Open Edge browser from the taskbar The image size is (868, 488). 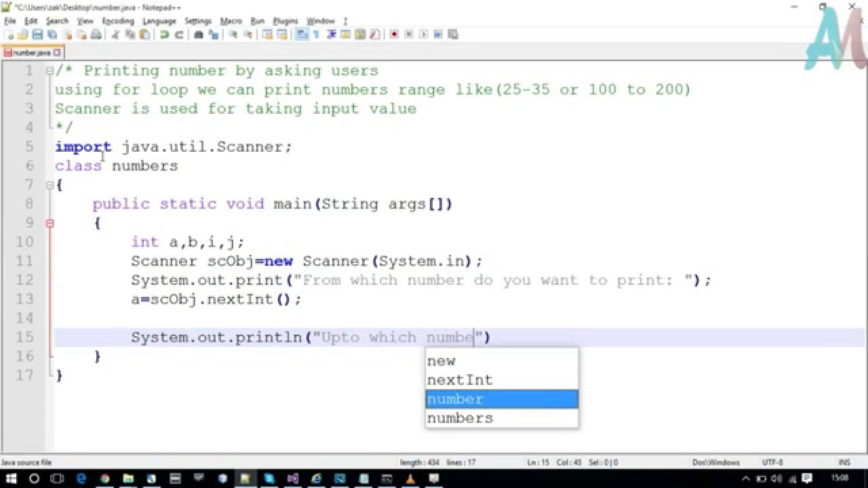(x=81, y=479)
